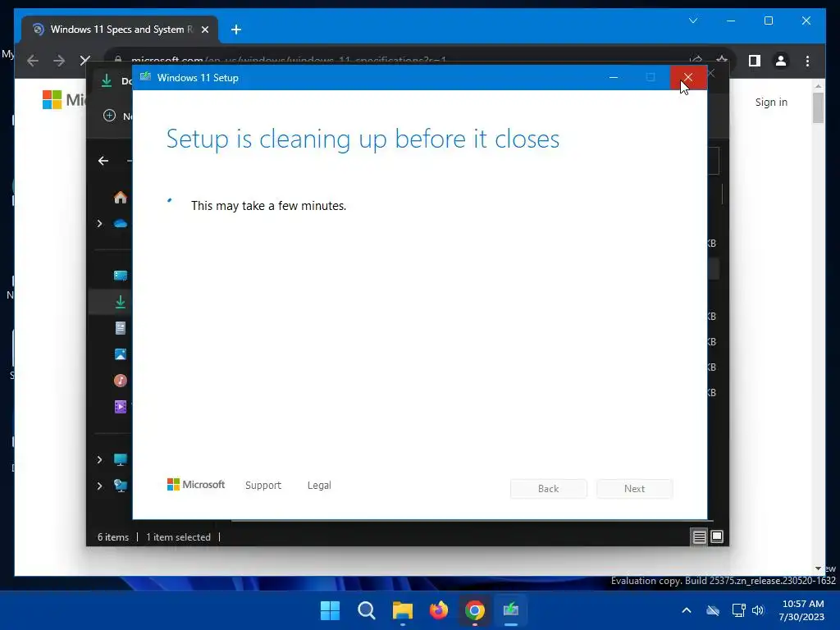The height and width of the screenshot is (630, 840).
Task: Stop loading the page in Chrome
Action: click(84, 60)
